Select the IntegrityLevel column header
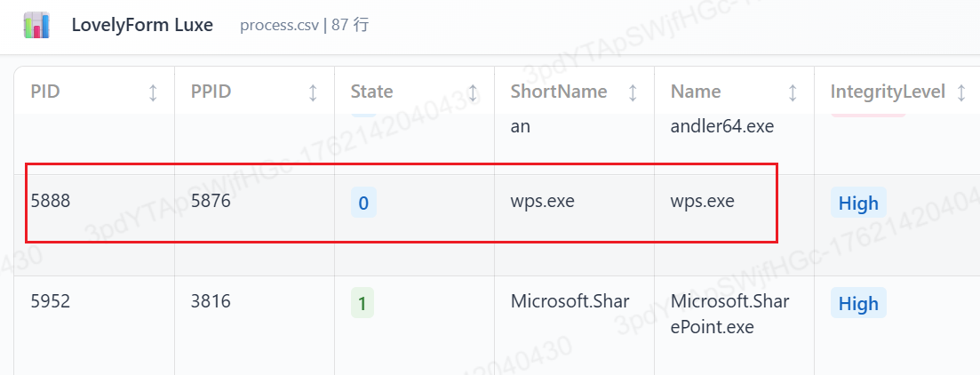 point(888,92)
